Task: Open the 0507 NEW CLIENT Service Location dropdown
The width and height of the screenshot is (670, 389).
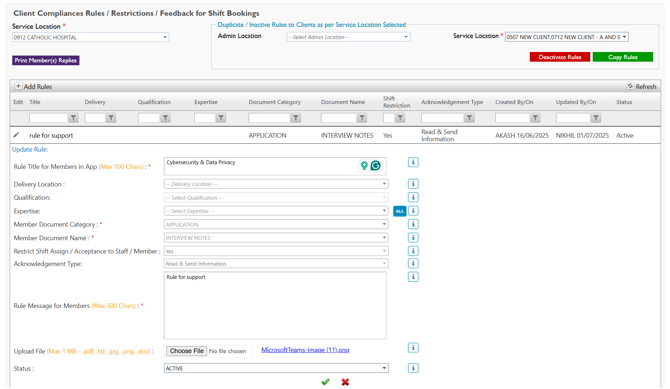Action: [567, 37]
